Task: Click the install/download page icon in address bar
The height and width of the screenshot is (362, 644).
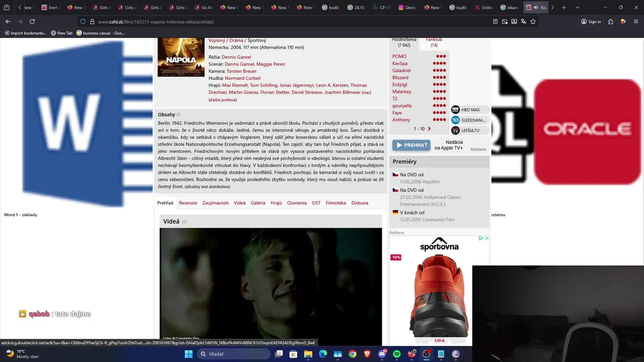Action: pos(514,22)
